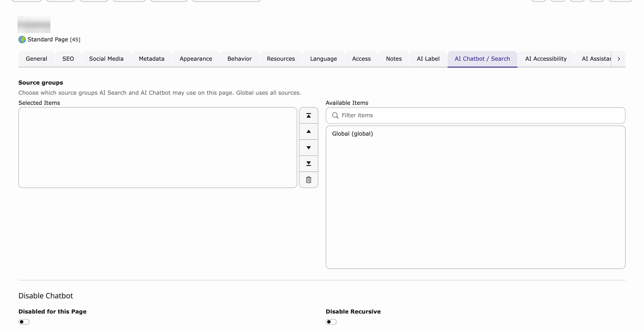Toggle Disabled for this Page switch

pyautogui.click(x=24, y=322)
